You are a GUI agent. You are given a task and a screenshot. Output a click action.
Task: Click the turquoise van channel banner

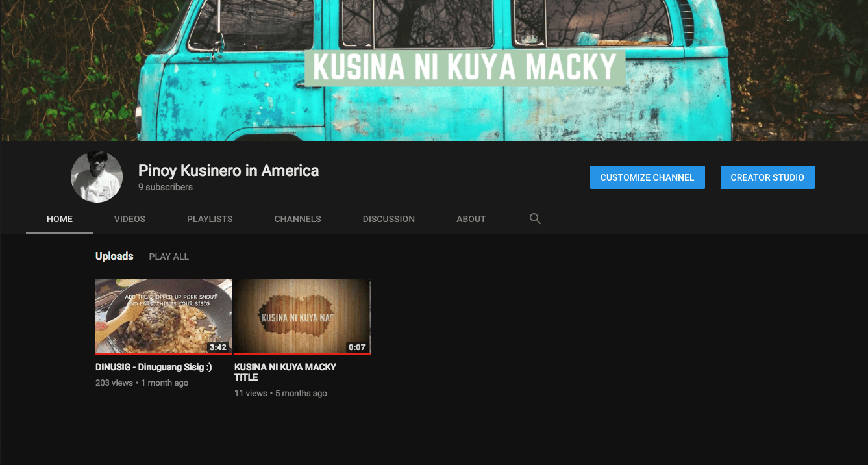[434, 70]
